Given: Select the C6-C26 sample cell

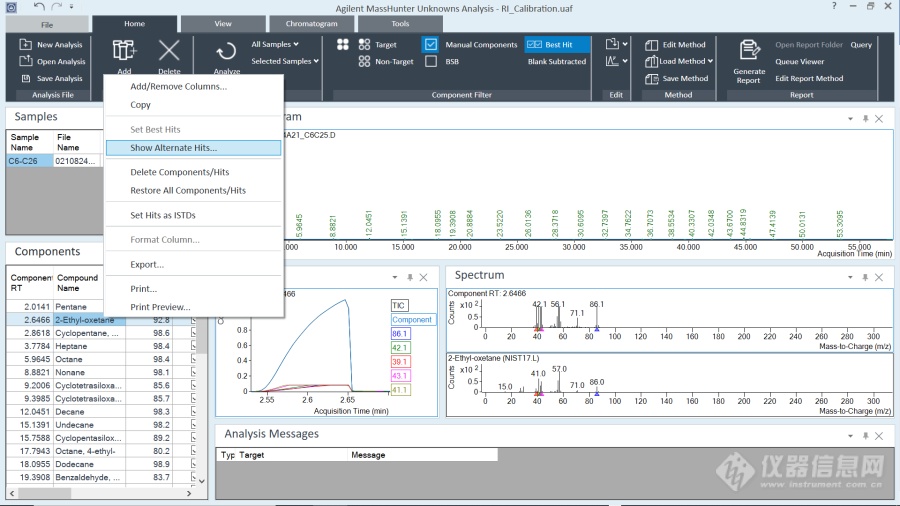Looking at the screenshot, I should click(29, 161).
